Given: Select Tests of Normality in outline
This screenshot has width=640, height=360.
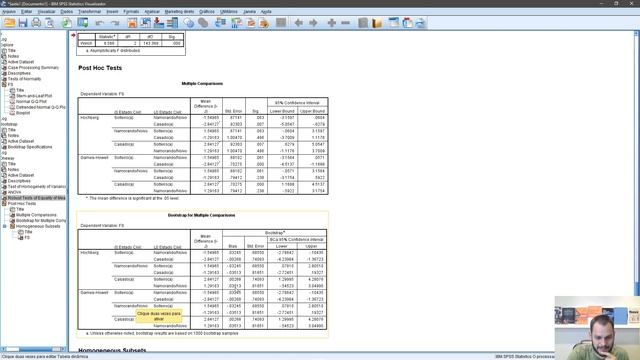Looking at the screenshot, I should coord(24,79).
